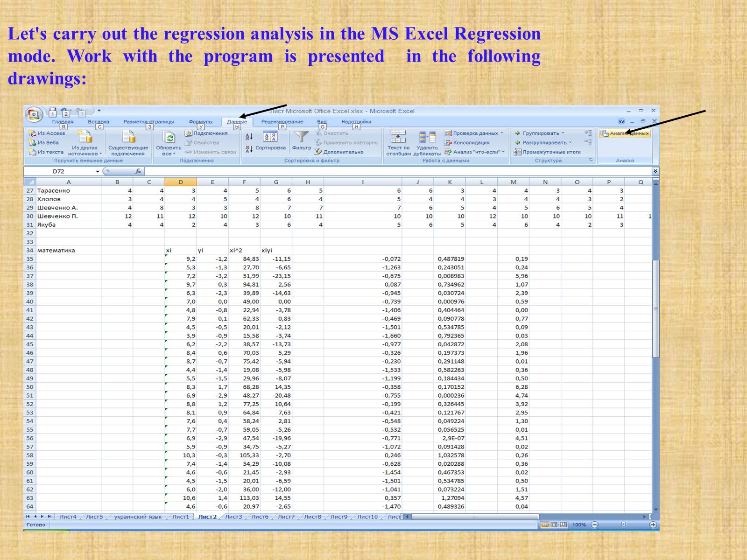Switch to Normal view in the status bar
Screen dimensions: 747x560
(545, 525)
